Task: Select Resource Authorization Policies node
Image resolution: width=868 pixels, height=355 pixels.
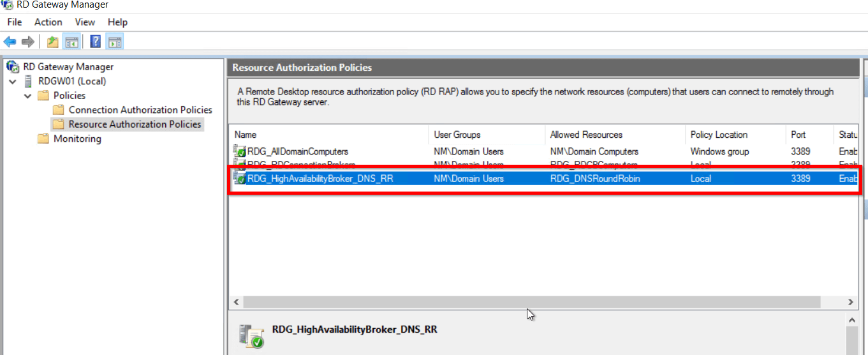Action: tap(135, 125)
